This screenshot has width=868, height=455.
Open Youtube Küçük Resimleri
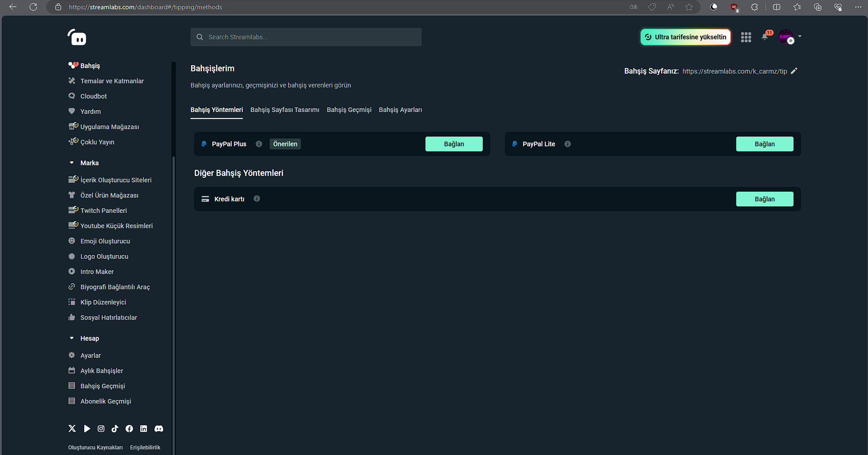117,226
